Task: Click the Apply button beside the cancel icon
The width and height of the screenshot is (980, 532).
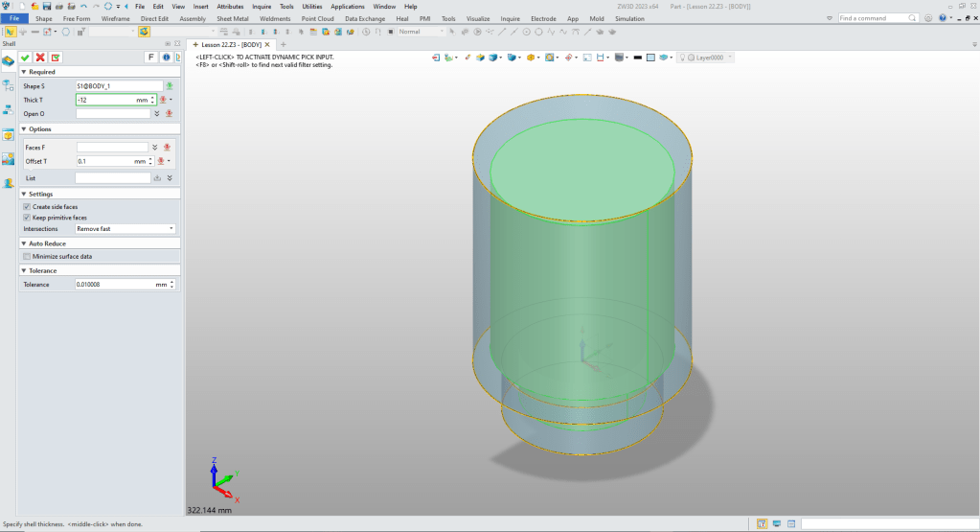Action: coord(55,58)
